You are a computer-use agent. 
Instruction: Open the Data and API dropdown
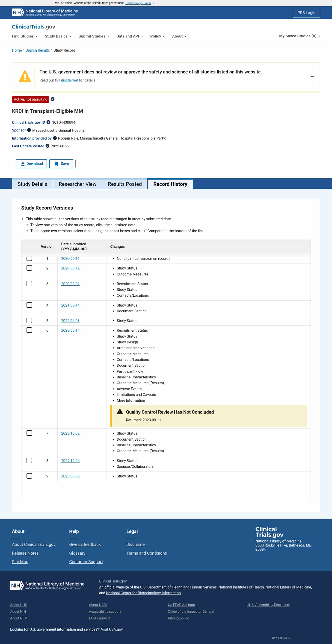130,36
